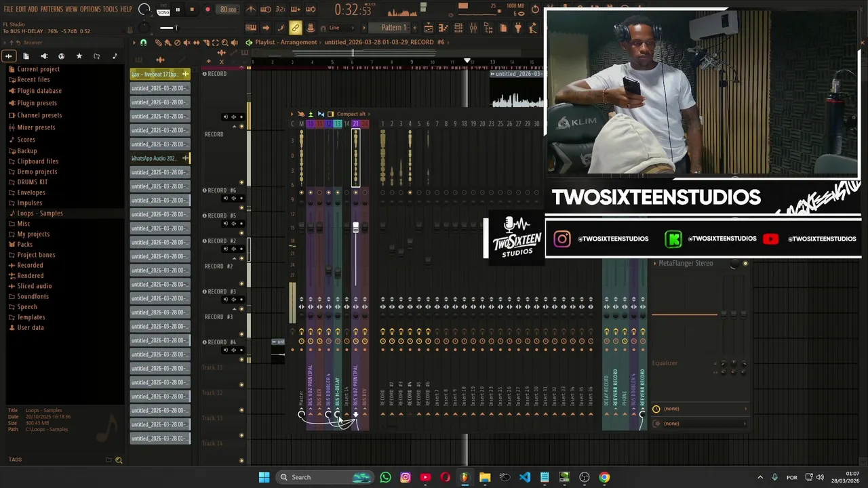This screenshot has width=868, height=488.
Task: Open Windows Start menu
Action: tap(264, 477)
